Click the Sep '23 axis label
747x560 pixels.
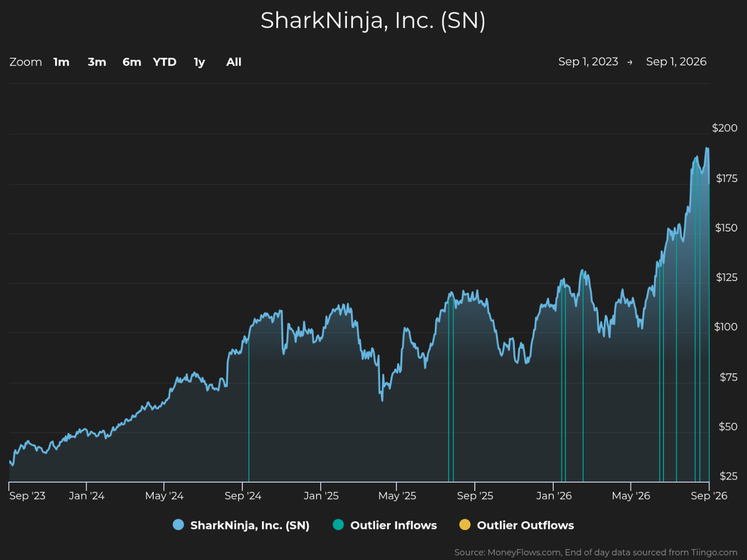(x=27, y=496)
